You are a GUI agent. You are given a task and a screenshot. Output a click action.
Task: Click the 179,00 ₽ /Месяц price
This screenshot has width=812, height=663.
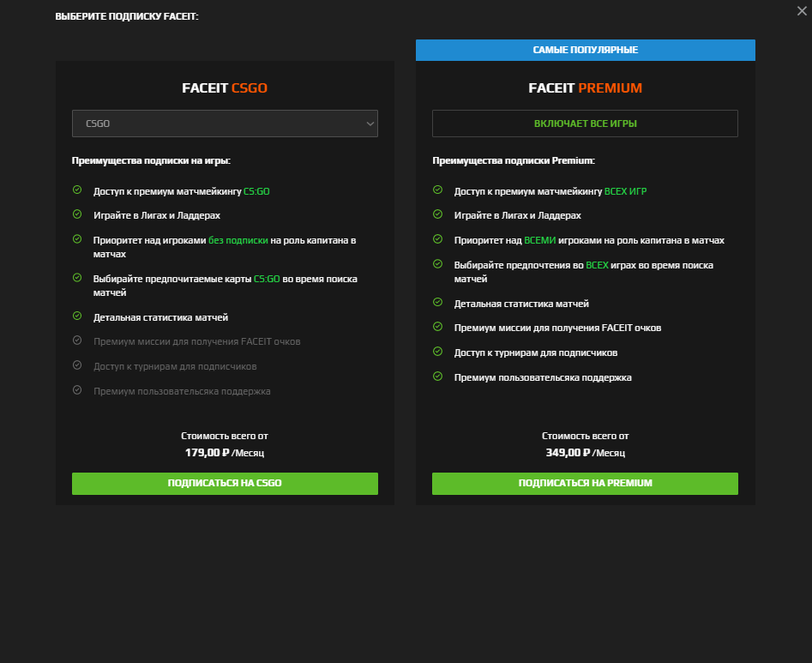pyautogui.click(x=225, y=453)
